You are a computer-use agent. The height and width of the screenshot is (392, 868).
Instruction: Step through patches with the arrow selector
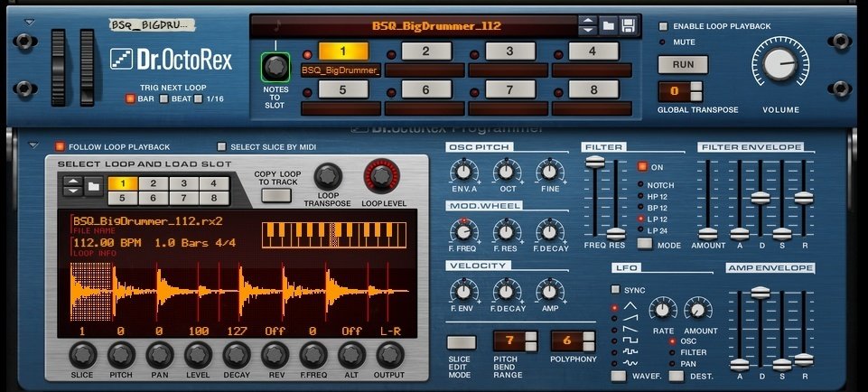[x=587, y=25]
